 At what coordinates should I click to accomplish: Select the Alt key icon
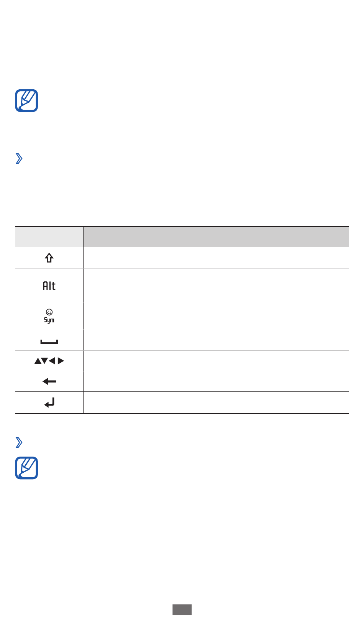pyautogui.click(x=49, y=286)
